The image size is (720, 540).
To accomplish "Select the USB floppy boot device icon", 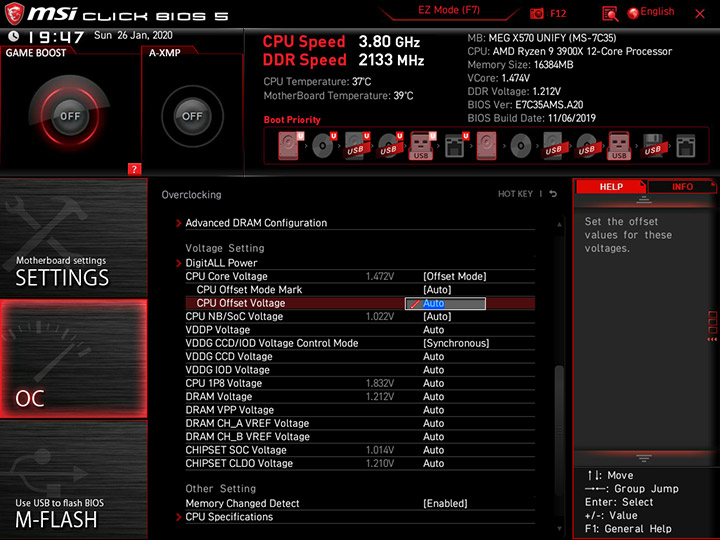I will click(652, 146).
